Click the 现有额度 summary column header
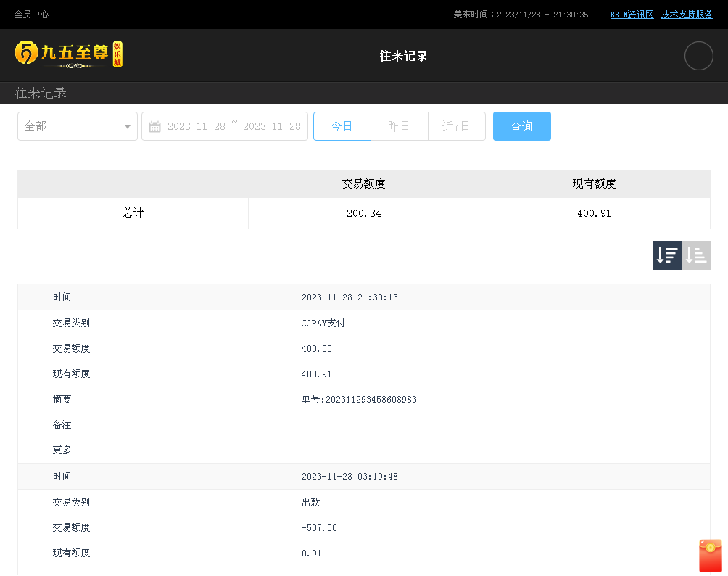 pos(594,184)
